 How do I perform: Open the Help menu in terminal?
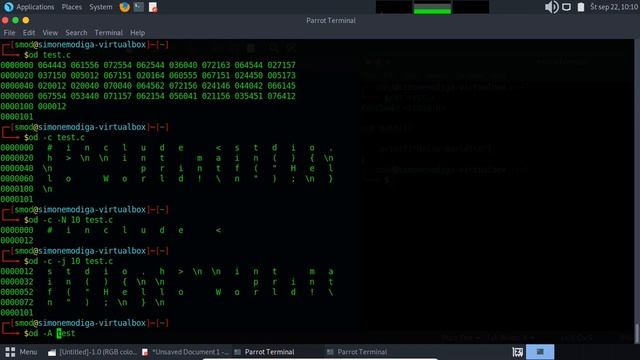click(x=138, y=33)
